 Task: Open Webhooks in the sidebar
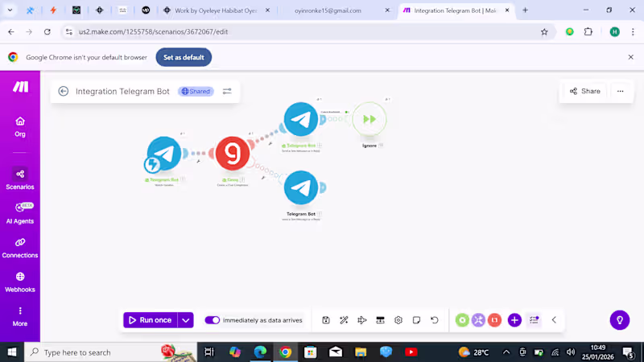(19, 282)
